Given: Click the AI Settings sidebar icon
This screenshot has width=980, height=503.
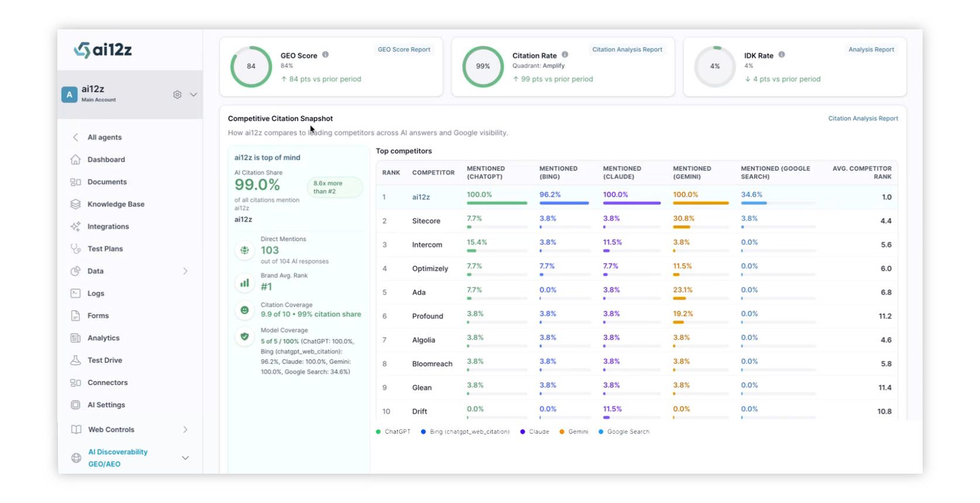Looking at the screenshot, I should tap(76, 405).
